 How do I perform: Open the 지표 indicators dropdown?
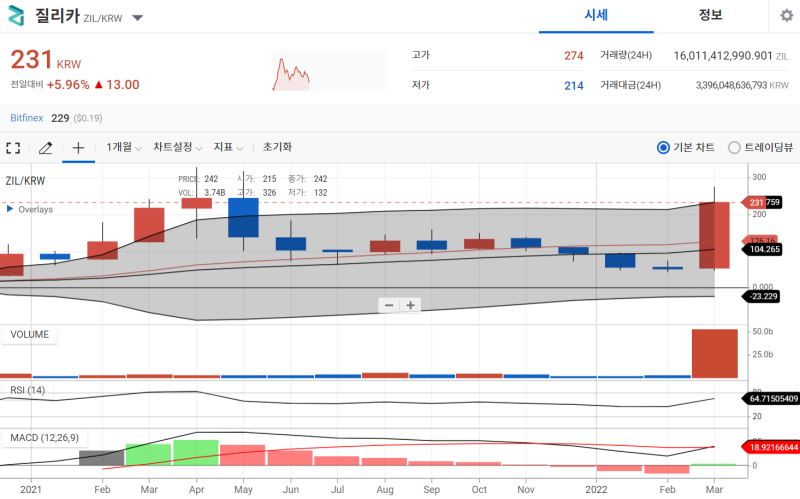(228, 147)
